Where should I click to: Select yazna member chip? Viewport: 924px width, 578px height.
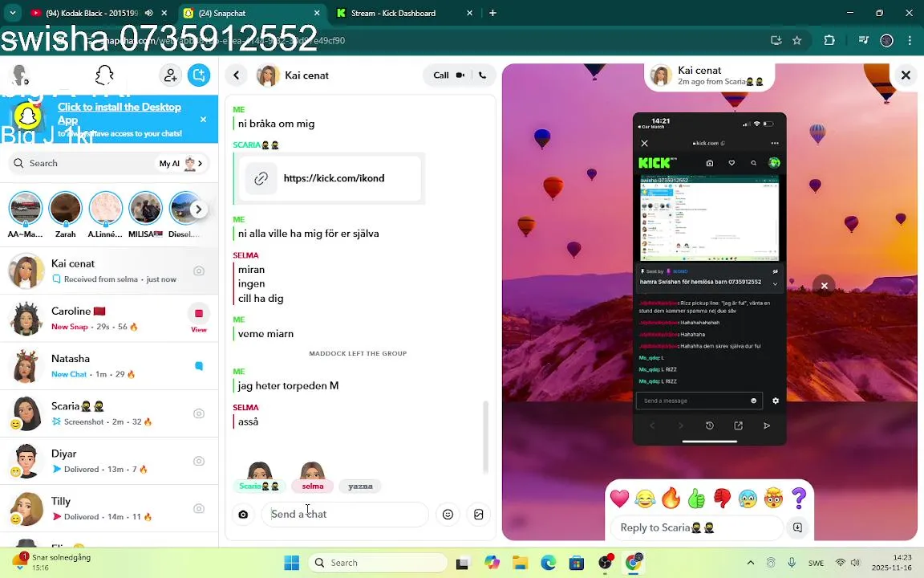click(x=360, y=486)
